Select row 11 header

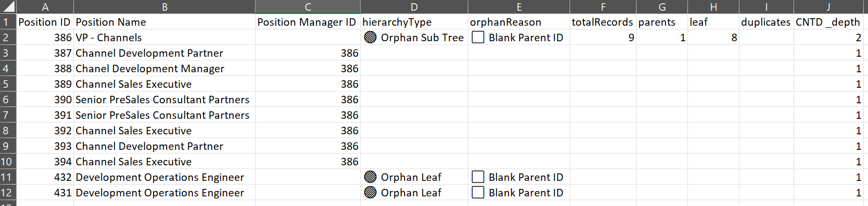point(8,177)
